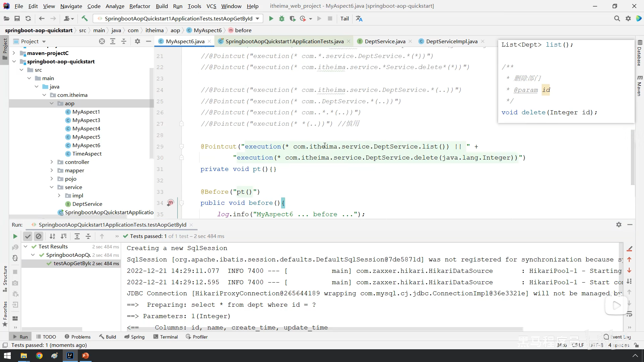644x362 pixels.
Task: Synchronize files with reload icon
Action: [28, 19]
